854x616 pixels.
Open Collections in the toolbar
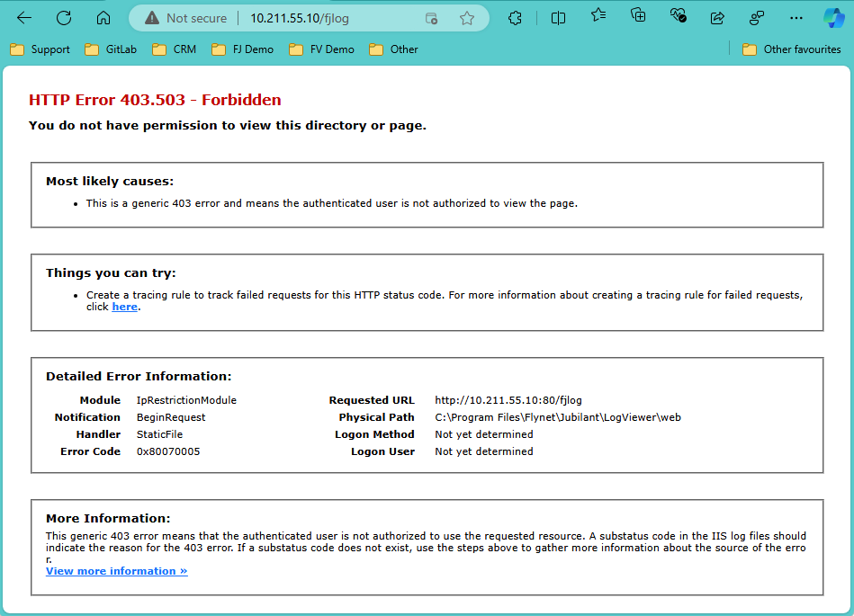(x=638, y=15)
